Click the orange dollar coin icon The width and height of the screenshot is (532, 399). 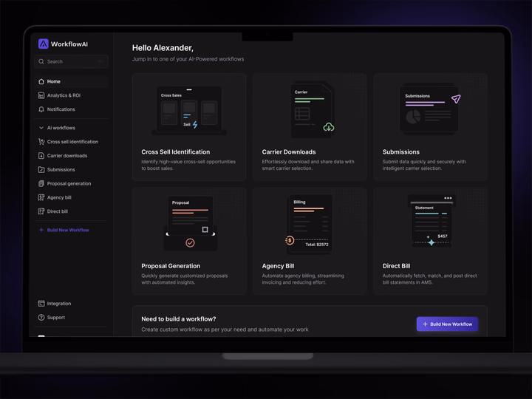(290, 240)
